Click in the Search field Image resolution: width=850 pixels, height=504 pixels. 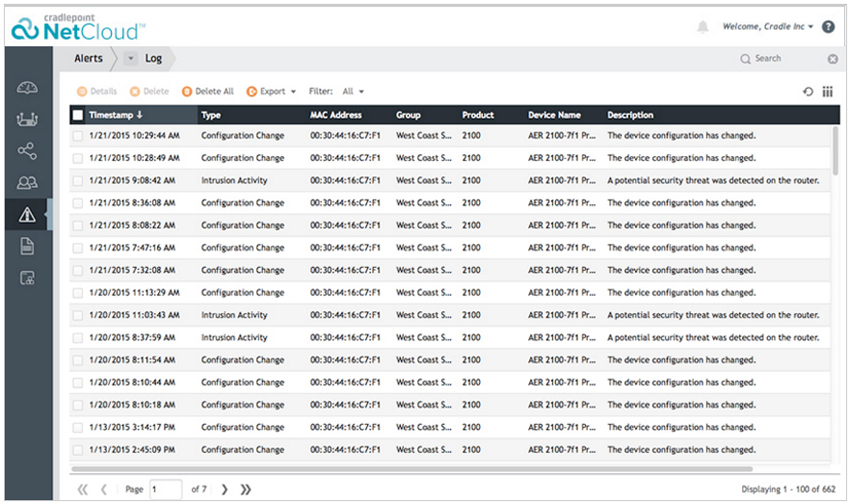789,59
